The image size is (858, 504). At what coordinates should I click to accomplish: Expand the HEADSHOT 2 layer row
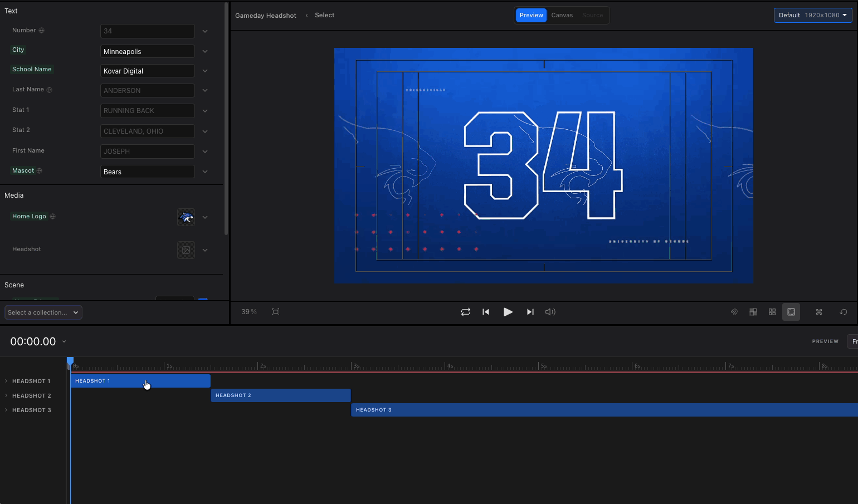tap(6, 395)
